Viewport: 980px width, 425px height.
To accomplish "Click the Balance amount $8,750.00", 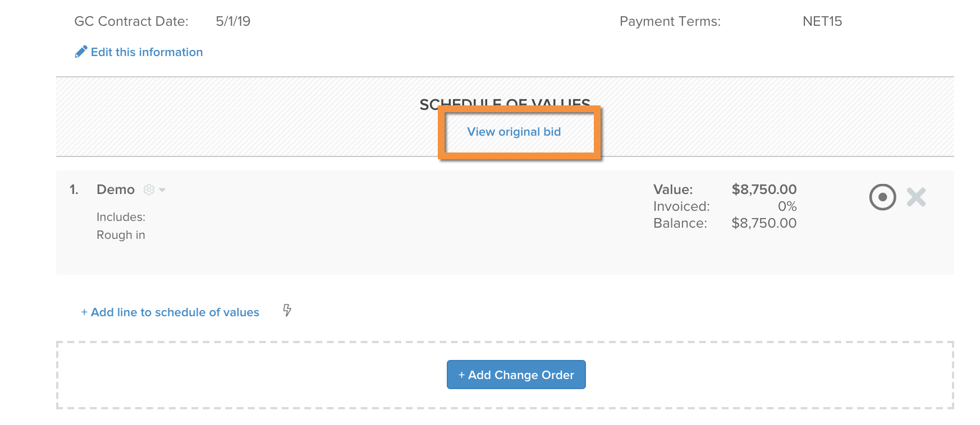I will coord(764,223).
